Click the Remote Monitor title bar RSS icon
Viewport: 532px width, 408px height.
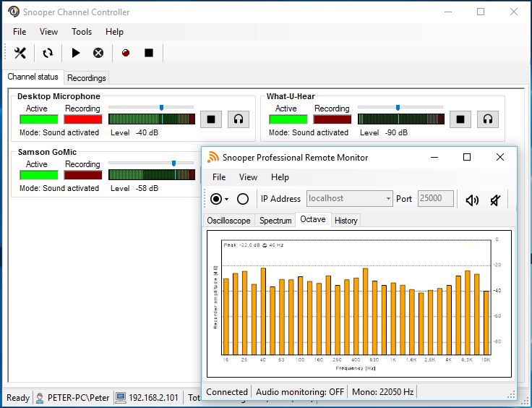[x=213, y=157]
